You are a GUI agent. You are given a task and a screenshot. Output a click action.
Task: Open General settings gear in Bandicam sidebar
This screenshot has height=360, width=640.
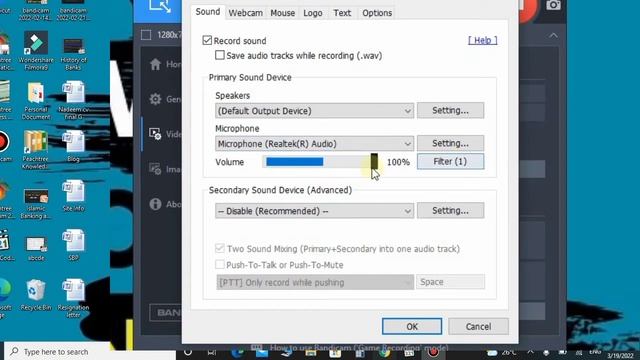tap(155, 99)
